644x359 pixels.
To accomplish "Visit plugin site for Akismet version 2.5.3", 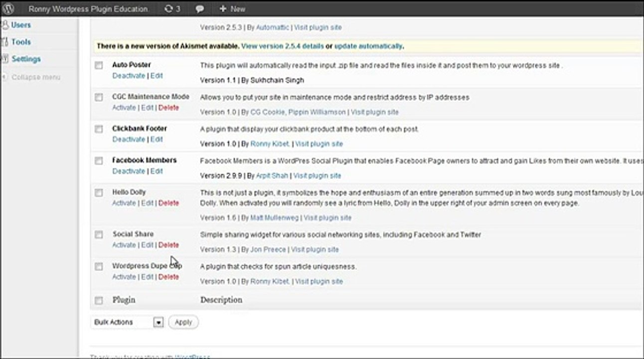I will click(318, 27).
